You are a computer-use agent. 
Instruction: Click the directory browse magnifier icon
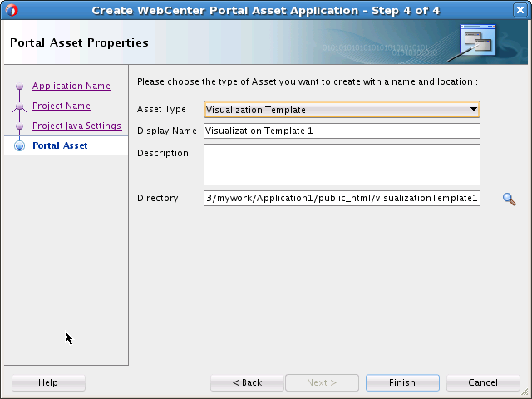(x=509, y=199)
